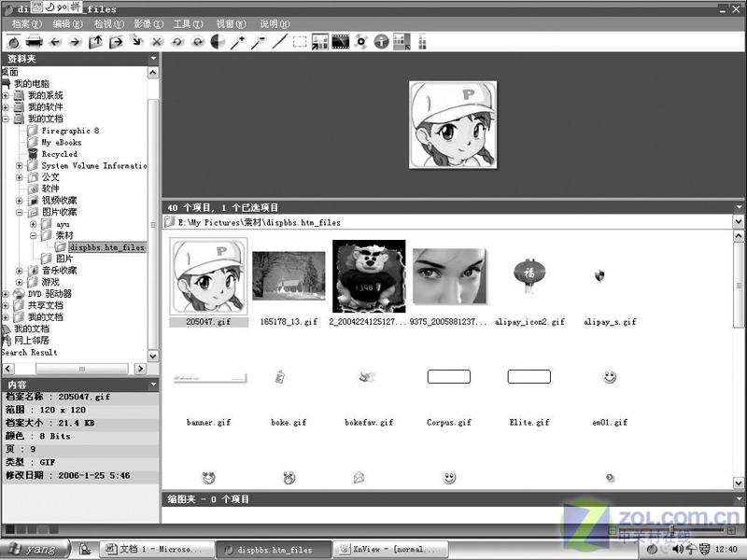Click the large preview image of the girl
747x560 pixels.
click(453, 124)
